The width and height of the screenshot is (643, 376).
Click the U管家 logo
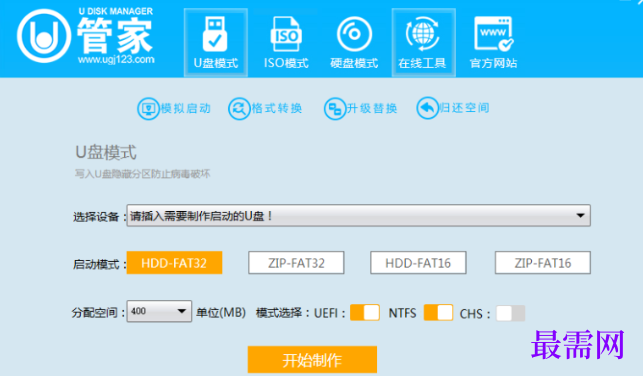44,36
